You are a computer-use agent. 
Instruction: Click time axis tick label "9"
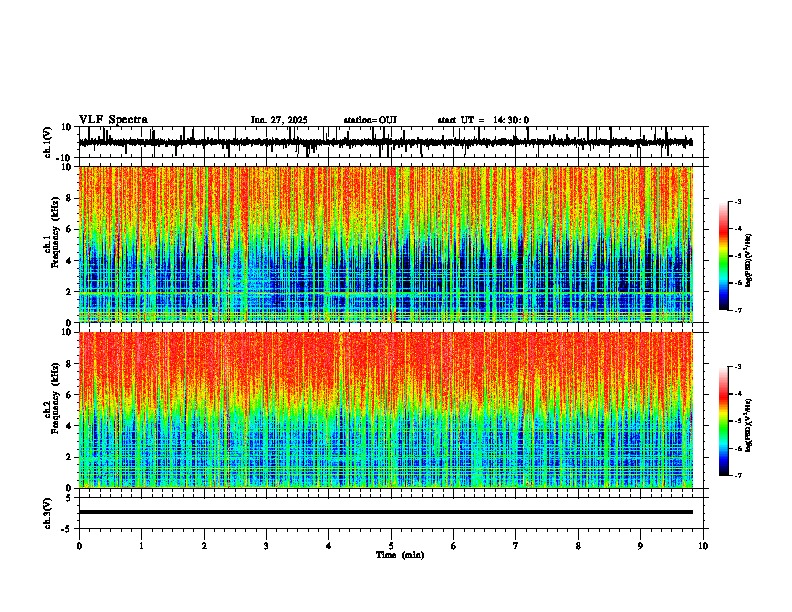tap(640, 546)
